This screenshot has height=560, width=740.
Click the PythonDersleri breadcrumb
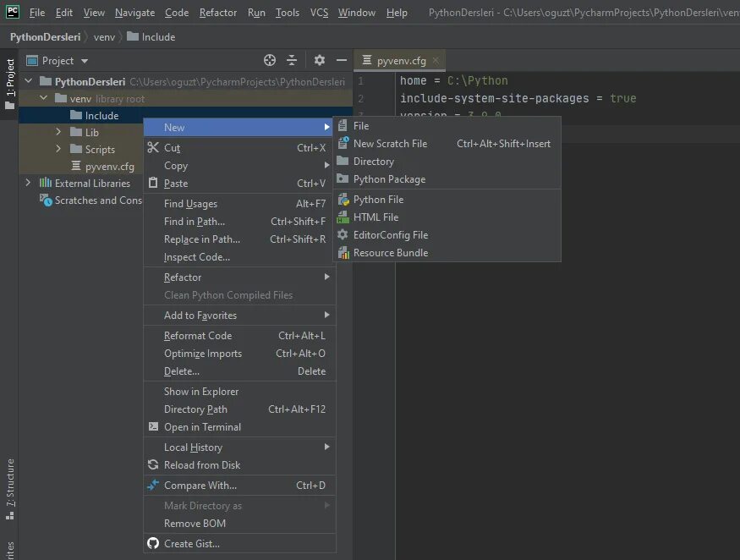click(x=45, y=37)
